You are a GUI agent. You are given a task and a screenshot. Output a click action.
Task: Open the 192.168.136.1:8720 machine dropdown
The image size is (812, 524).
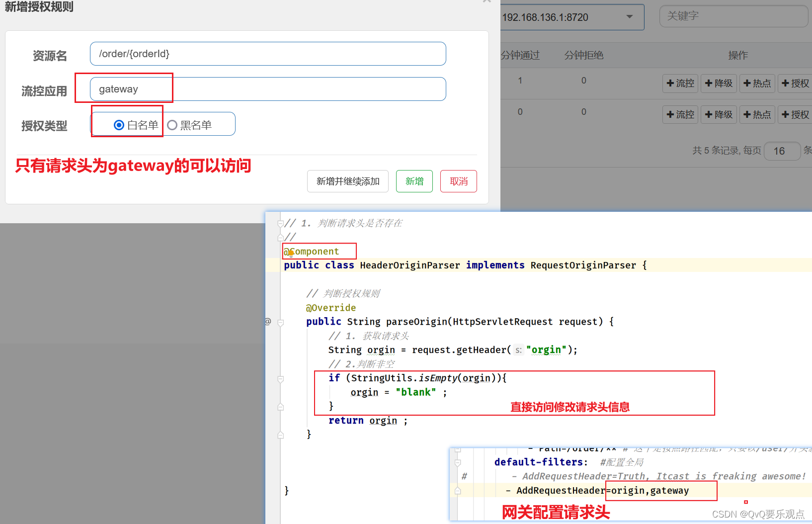click(x=571, y=17)
